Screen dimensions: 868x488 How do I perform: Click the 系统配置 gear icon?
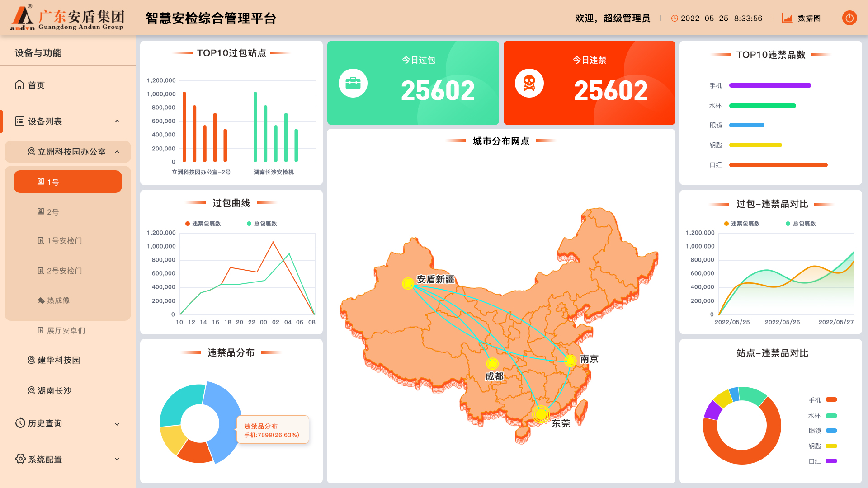point(20,459)
